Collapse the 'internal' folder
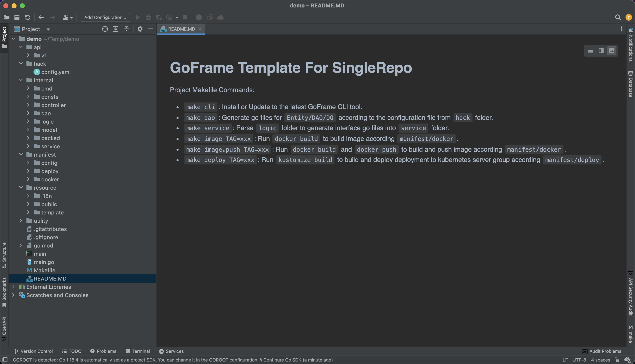 pyautogui.click(x=21, y=80)
